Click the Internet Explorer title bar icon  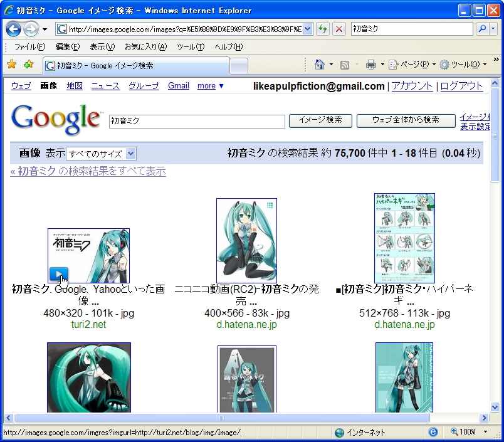(x=9, y=10)
